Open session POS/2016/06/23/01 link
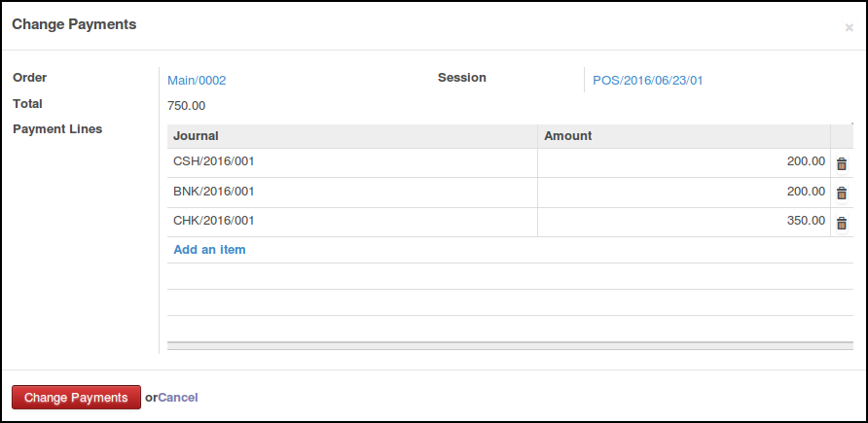The height and width of the screenshot is (423, 868). pos(648,81)
